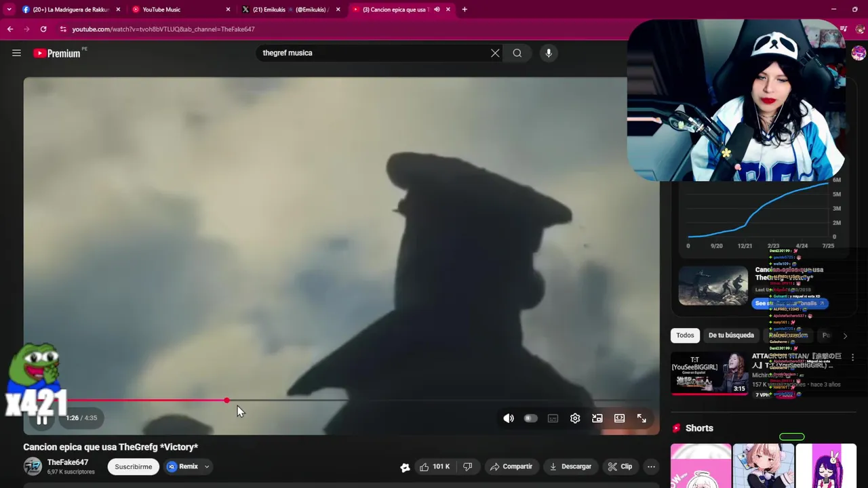The width and height of the screenshot is (868, 488).
Task: Open the second Shorts thumbnail
Action: (763, 466)
